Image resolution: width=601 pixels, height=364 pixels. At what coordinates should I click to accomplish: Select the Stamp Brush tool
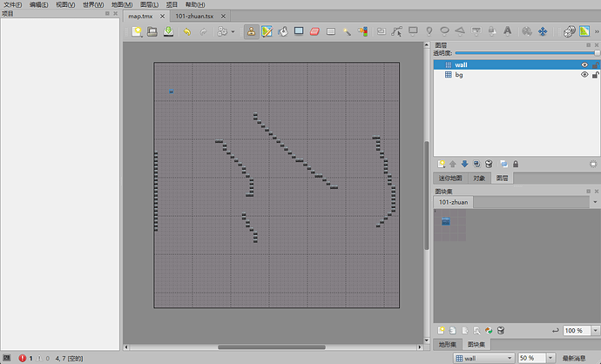[251, 31]
